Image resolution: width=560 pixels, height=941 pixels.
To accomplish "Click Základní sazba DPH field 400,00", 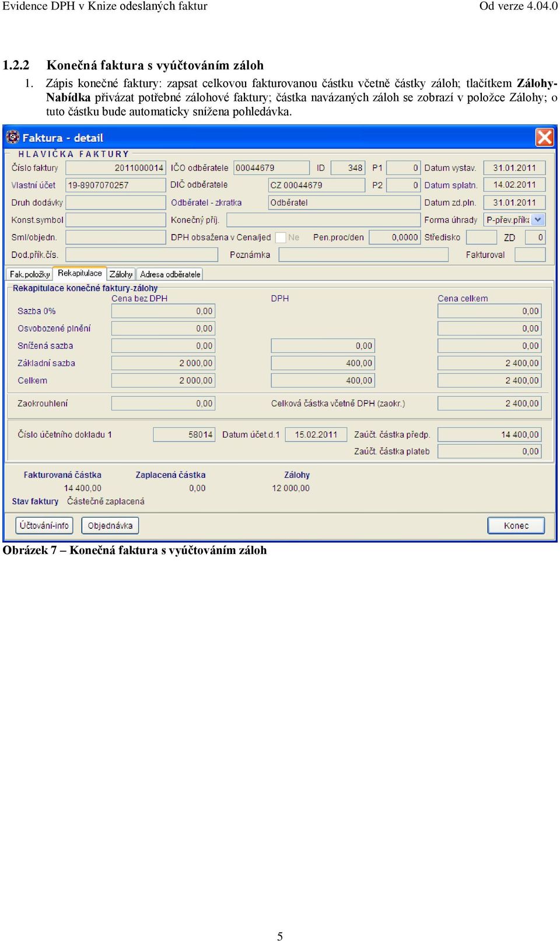I will point(323,363).
